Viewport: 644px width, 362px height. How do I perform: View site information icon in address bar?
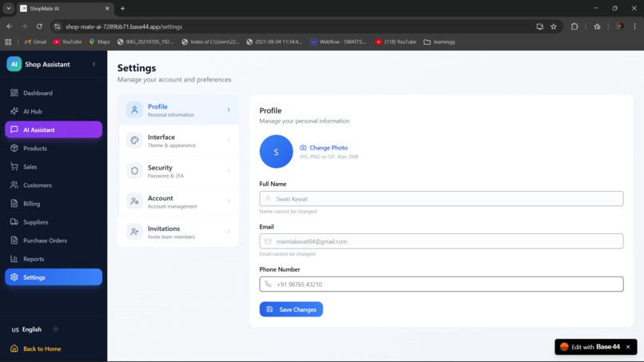coord(57,26)
